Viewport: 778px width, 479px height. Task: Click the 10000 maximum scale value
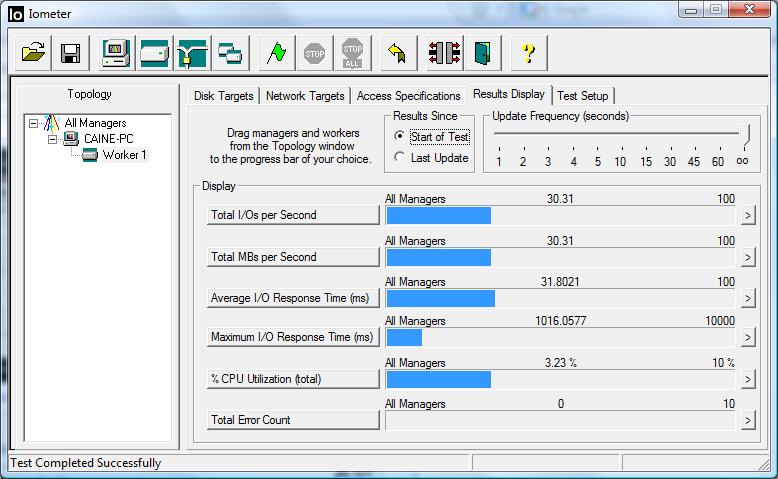coord(720,321)
